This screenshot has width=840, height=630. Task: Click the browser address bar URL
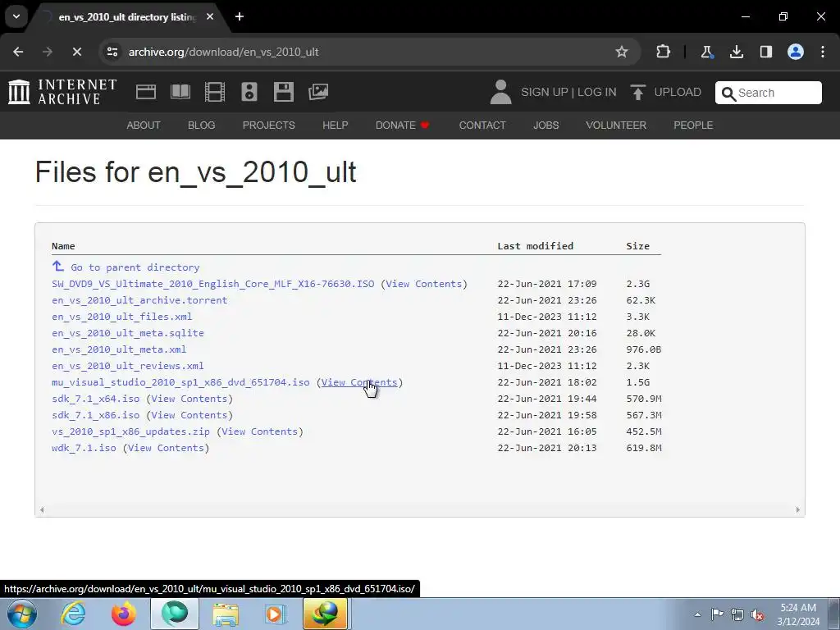click(223, 52)
